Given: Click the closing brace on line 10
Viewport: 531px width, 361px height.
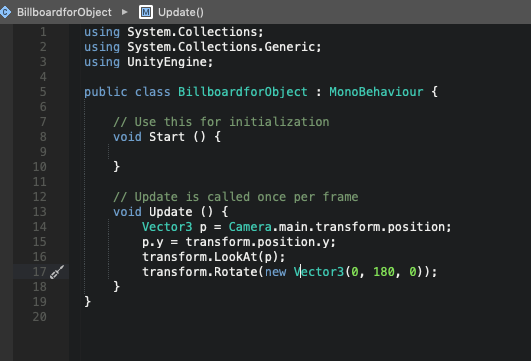Looking at the screenshot, I should point(116,167).
